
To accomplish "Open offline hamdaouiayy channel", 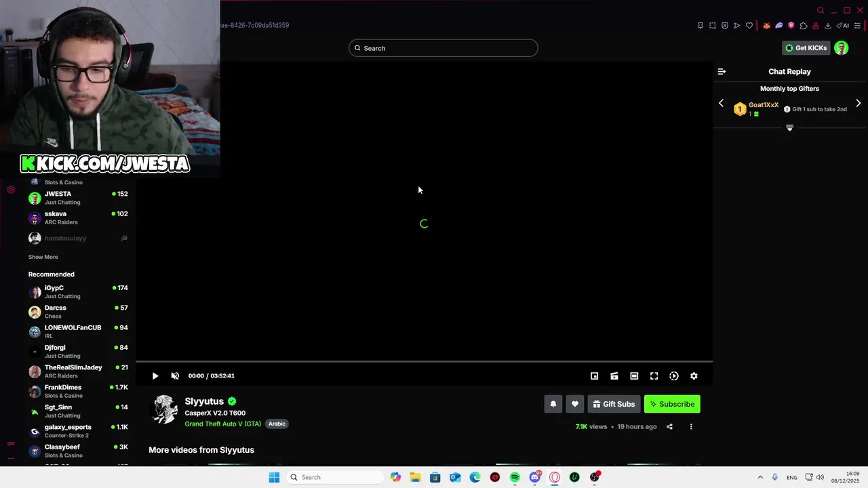I will click(x=78, y=238).
